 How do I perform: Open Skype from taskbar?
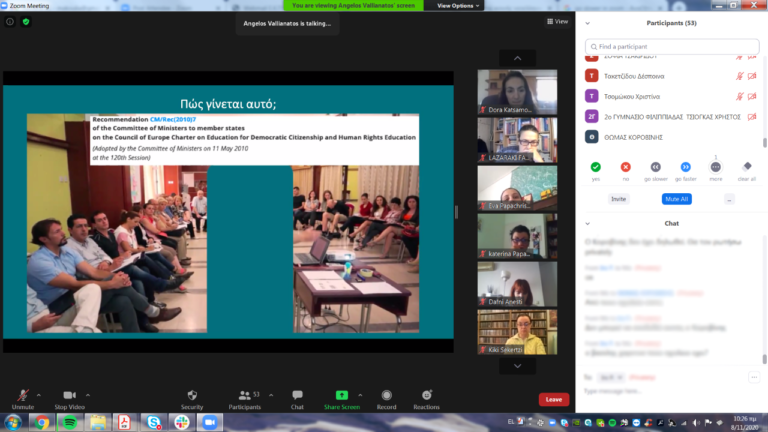154,422
